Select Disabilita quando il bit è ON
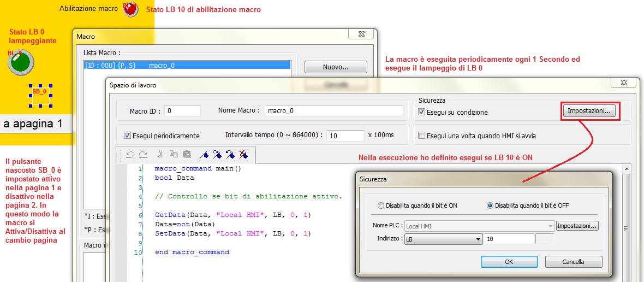Screen dimensions: 644x282 point(381,205)
